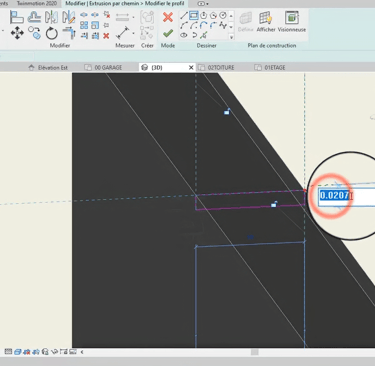Select the Center-Ends Arc tool
The height and width of the screenshot is (366, 375).
[x=194, y=25]
